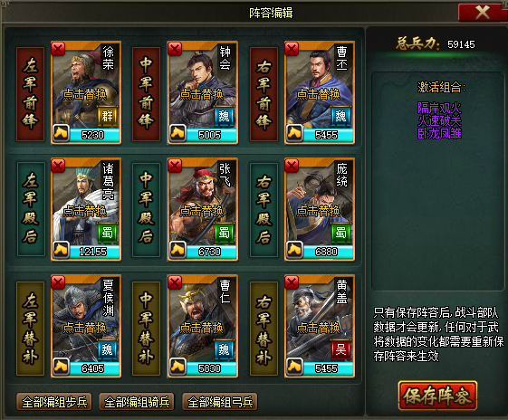
Task: Click the cavalry horse icon on 张飞's card
Action: (177, 251)
